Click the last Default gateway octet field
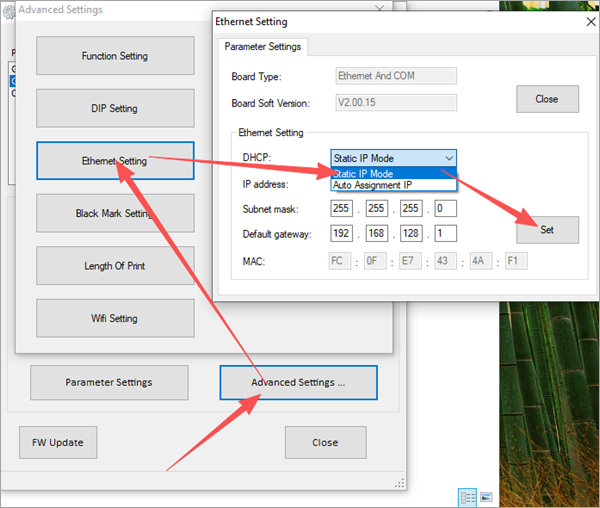600x508 pixels. (445, 234)
